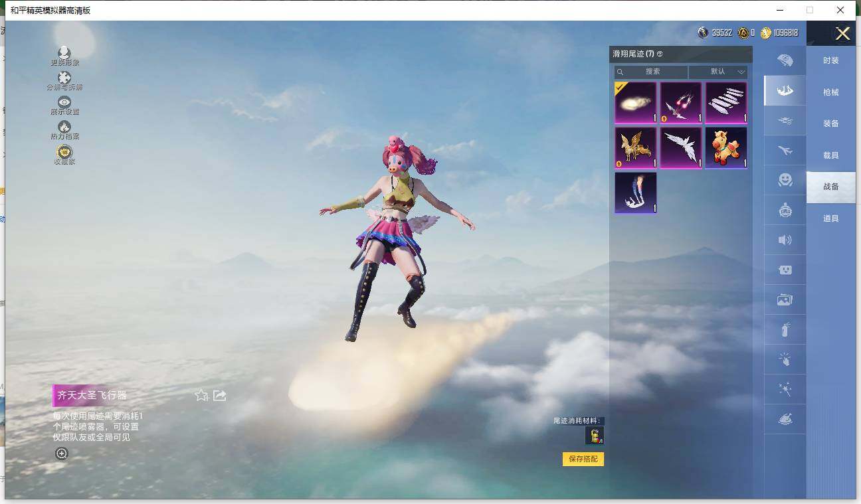Switch to the 装备 tab

tap(831, 124)
